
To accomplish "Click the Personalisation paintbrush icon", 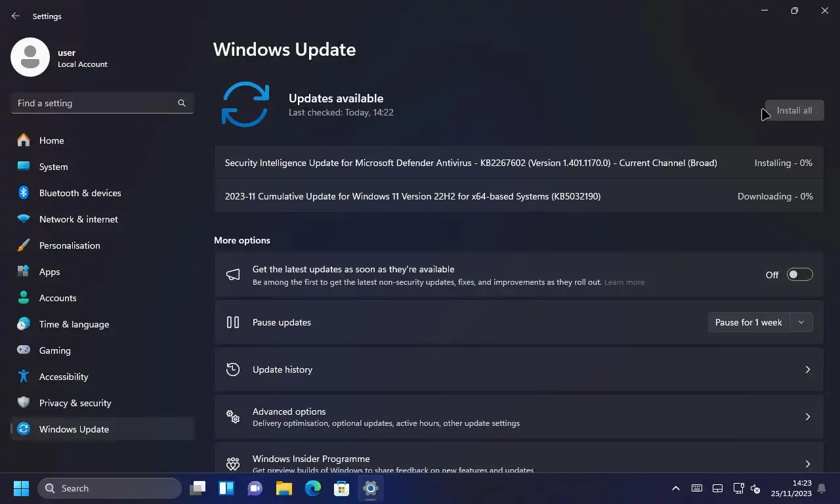I will coord(24,245).
